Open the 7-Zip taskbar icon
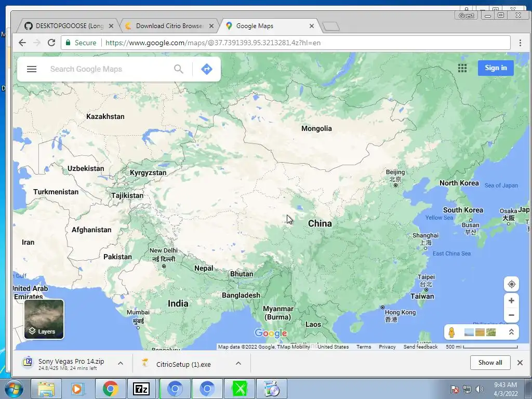This screenshot has height=399, width=532. (141, 389)
